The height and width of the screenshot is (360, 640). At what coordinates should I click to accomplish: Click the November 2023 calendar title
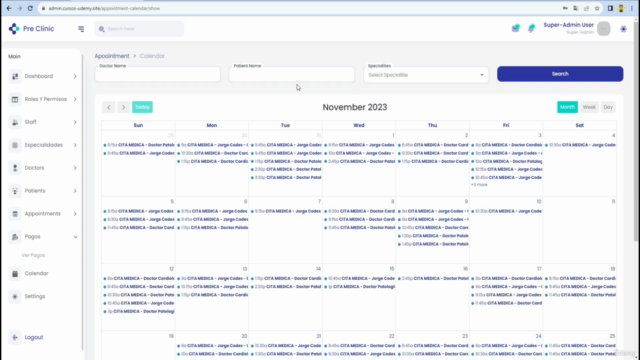355,107
